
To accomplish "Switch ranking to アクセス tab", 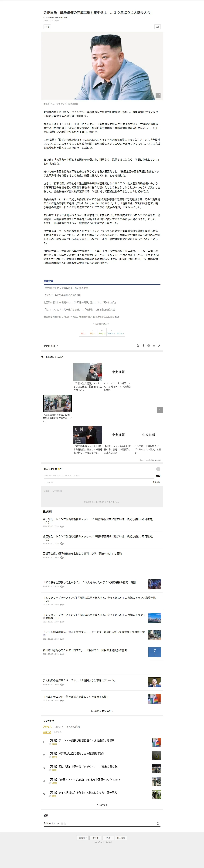I will pyautogui.click(x=48, y=726).
